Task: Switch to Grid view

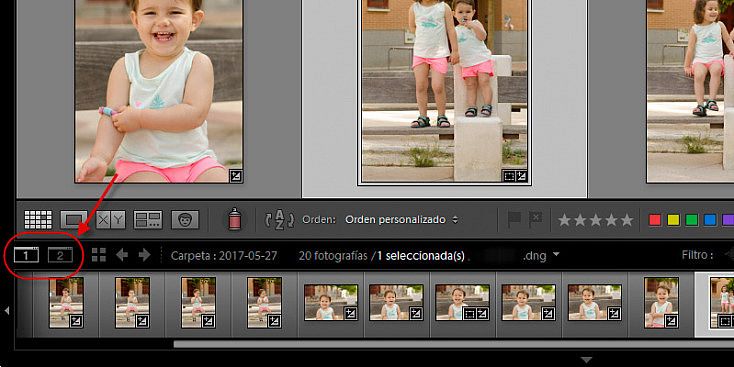Action: tap(38, 220)
